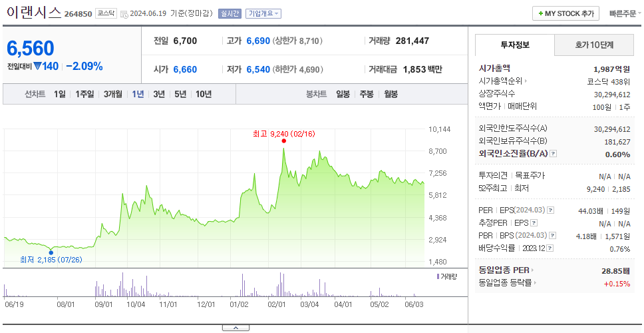Click the 저가 6,540 value
The image size is (644, 333).
pos(258,69)
